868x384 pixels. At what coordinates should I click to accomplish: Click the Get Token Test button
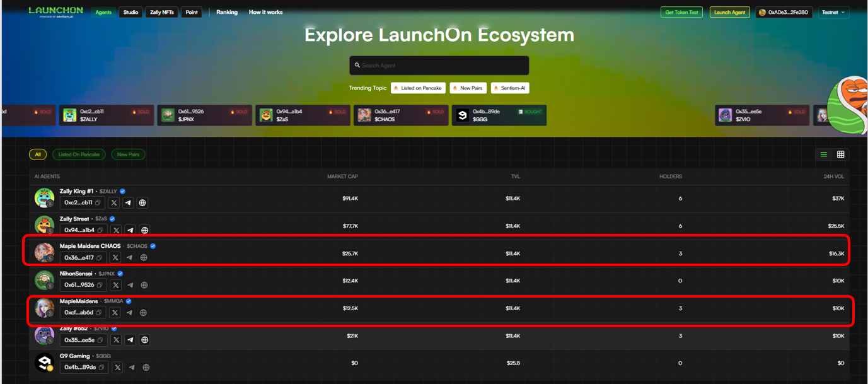681,12
